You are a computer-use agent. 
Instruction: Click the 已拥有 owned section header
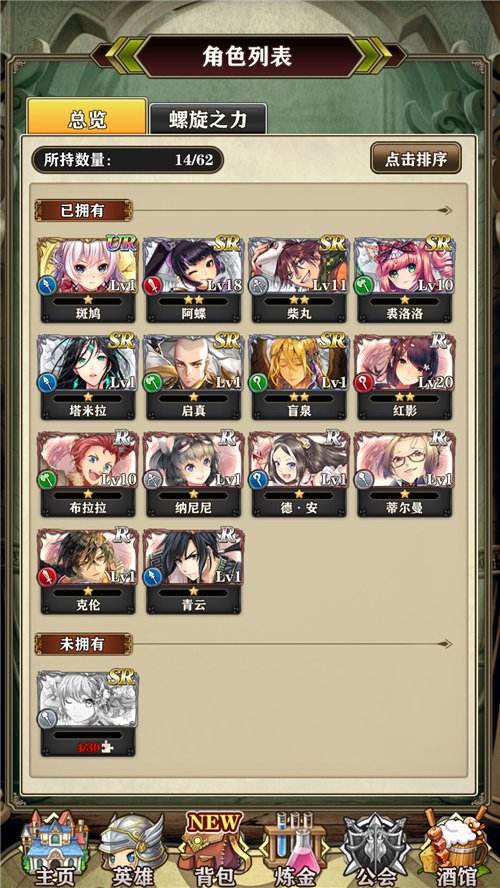(x=83, y=210)
